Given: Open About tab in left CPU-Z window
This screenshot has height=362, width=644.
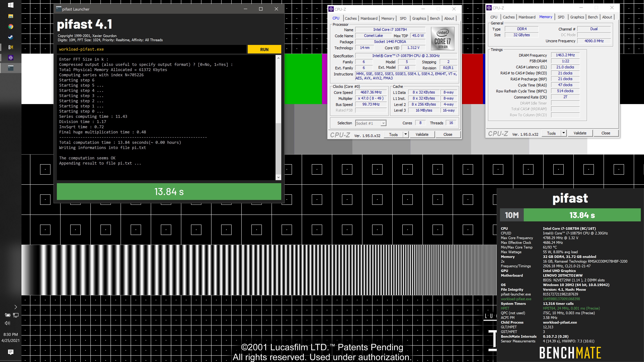Looking at the screenshot, I should pyautogui.click(x=449, y=18).
